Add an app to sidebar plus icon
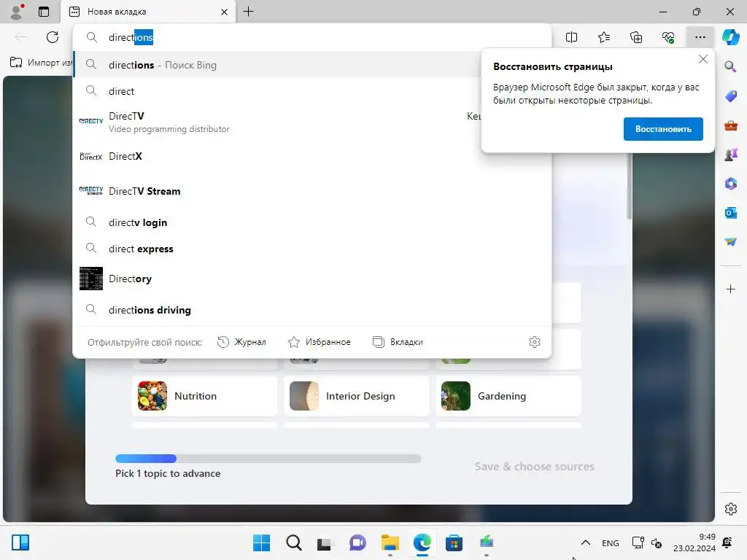747x560 pixels. tap(730, 289)
